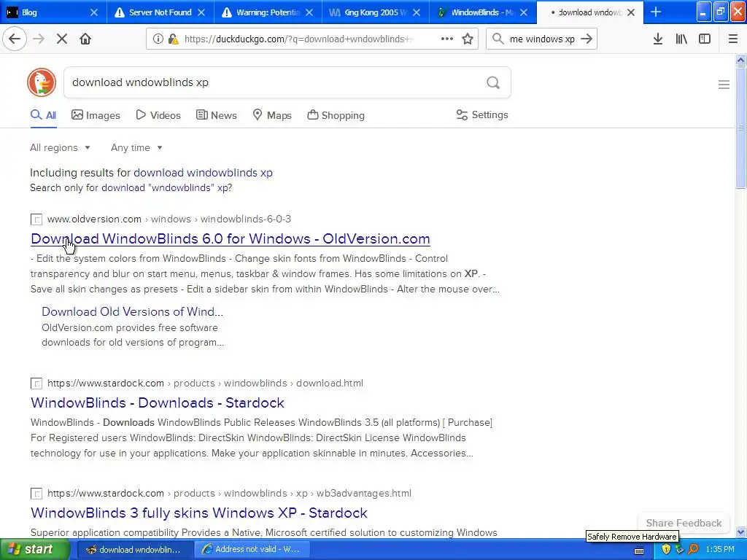This screenshot has width=747, height=560.
Task: Open page actions three-dot menu
Action: click(x=447, y=39)
